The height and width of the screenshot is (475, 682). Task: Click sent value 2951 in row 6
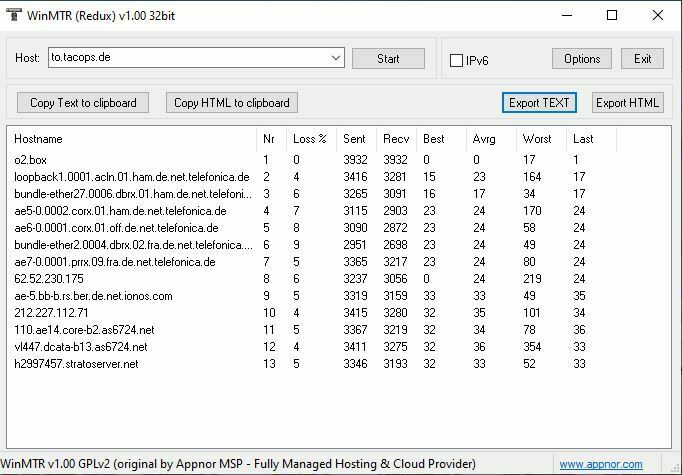click(355, 245)
